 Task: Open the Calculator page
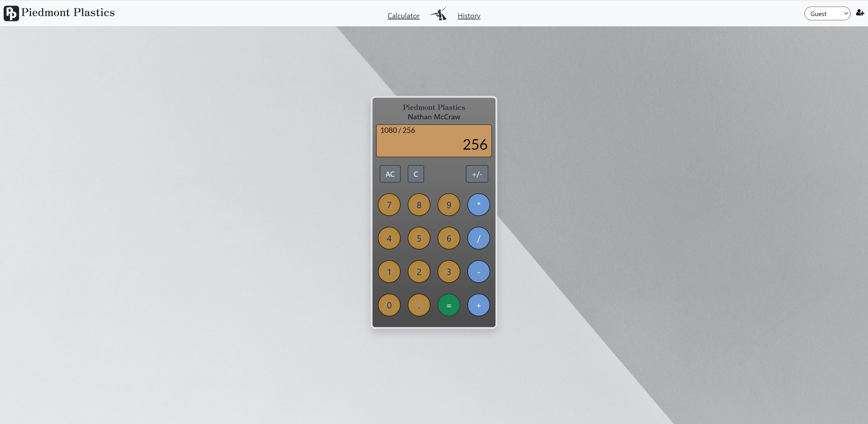tap(403, 16)
